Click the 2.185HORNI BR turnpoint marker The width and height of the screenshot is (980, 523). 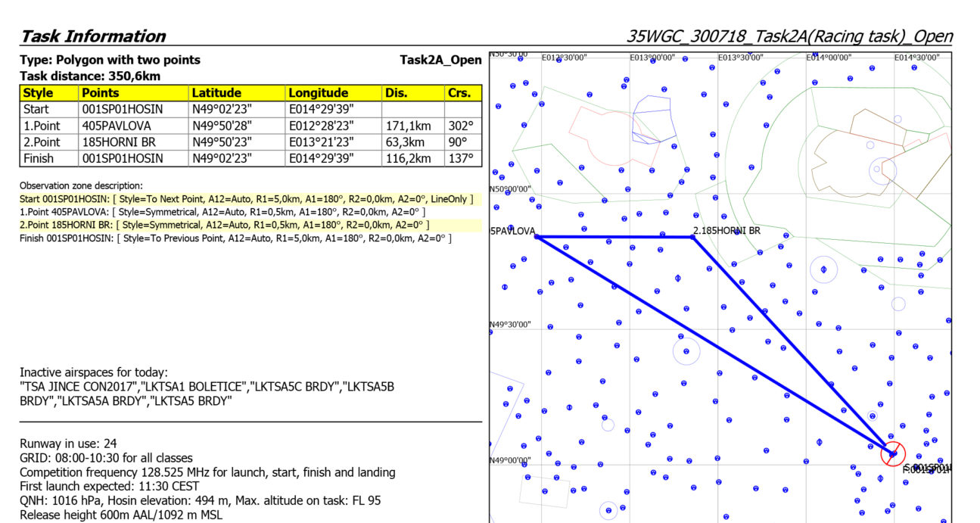point(692,237)
